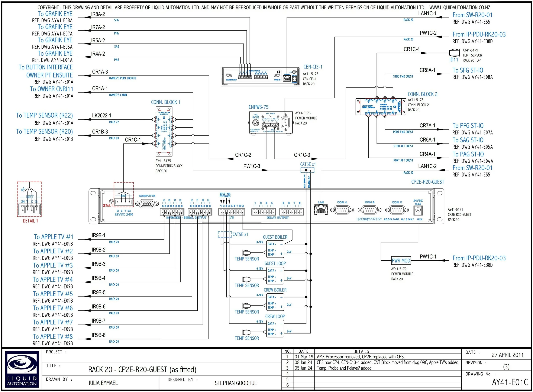The image size is (533, 392).
Task: Click the WWW.LIQUIDAUTOMATION.CO.NZ web address
Action: [460, 8]
